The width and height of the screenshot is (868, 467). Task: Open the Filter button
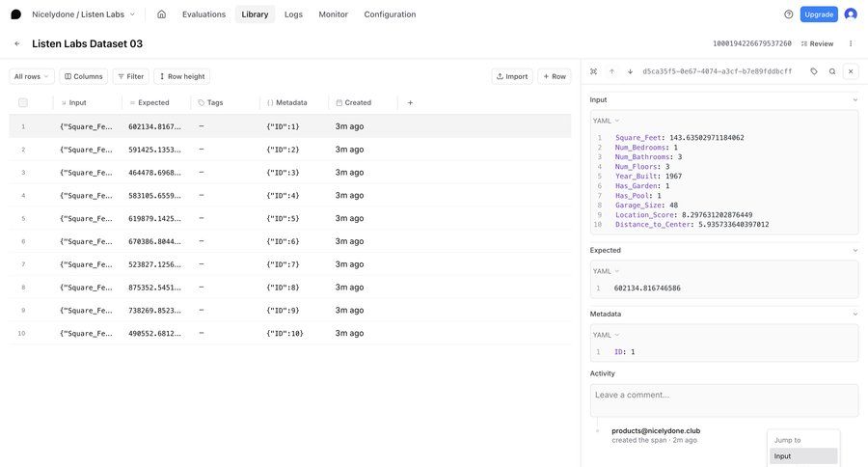click(130, 76)
